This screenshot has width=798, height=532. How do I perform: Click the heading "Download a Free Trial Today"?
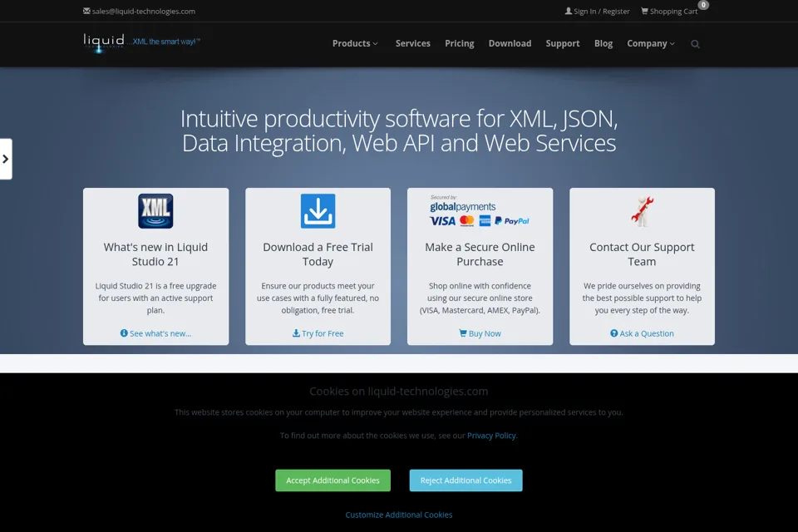(318, 254)
